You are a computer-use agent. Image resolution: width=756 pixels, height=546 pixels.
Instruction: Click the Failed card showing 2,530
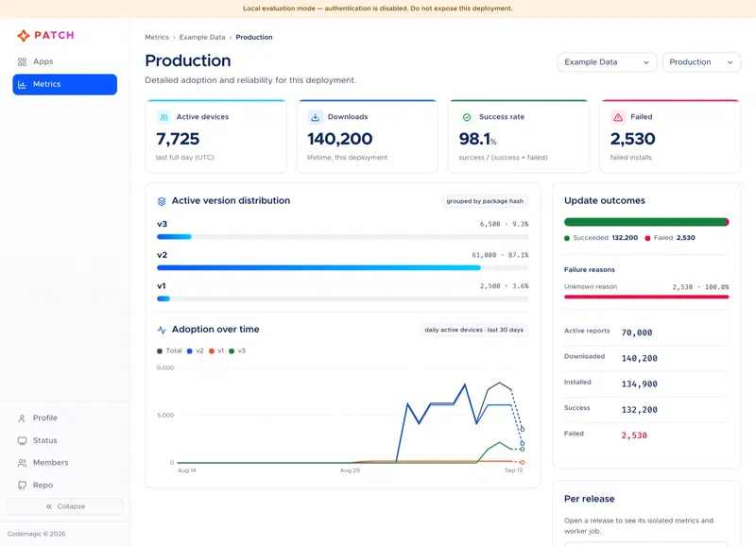[670, 136]
